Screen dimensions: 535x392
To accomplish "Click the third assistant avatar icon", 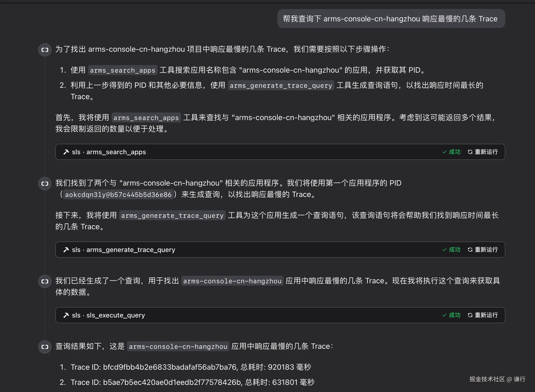I will click(45, 281).
